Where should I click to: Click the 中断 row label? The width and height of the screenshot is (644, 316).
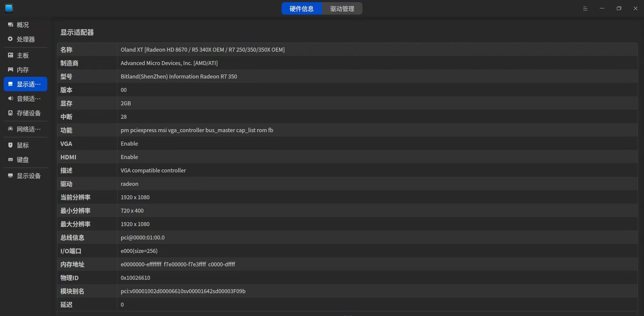(x=66, y=117)
